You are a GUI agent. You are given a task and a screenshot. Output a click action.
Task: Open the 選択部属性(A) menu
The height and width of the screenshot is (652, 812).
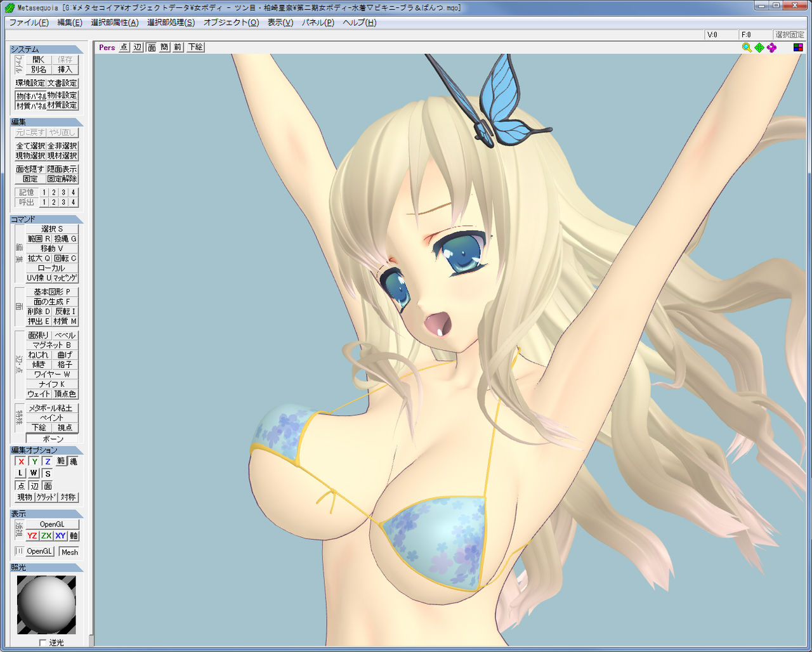[x=115, y=22]
